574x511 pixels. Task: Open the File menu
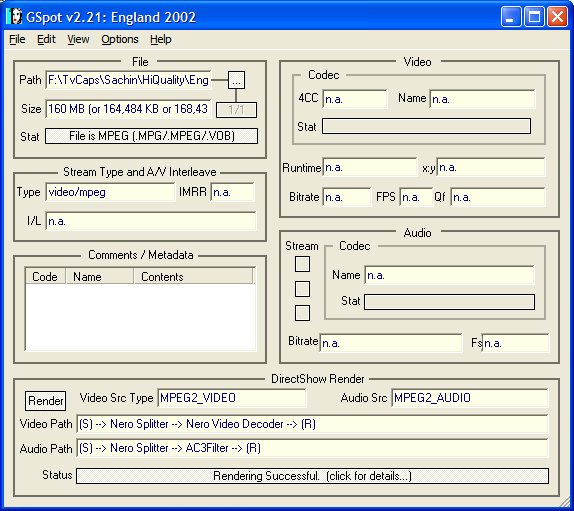coord(17,39)
